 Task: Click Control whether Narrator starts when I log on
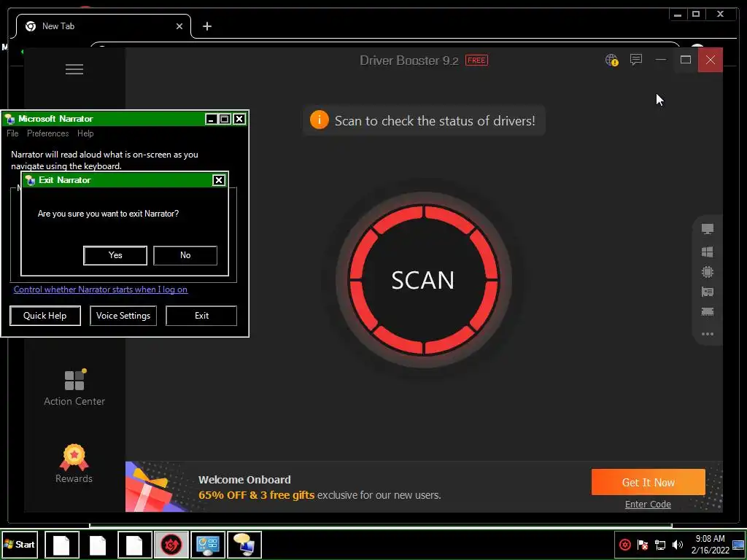pyautogui.click(x=101, y=289)
